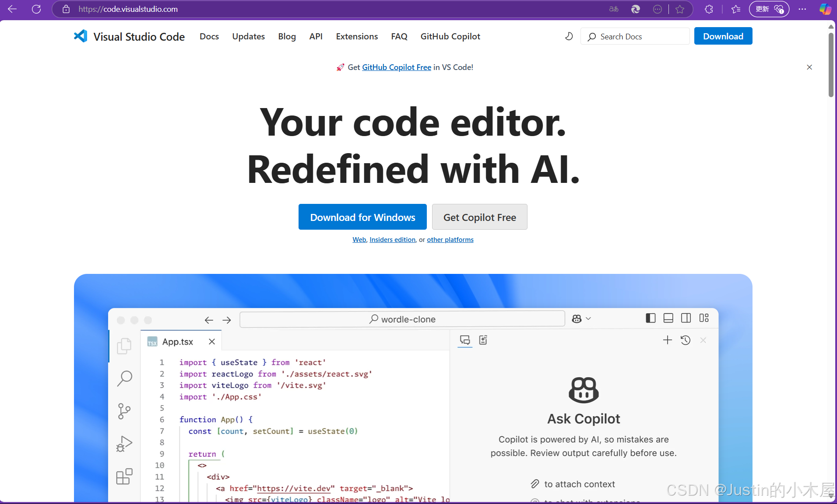
Task: Click the wordle-clone command search box
Action: pos(402,319)
